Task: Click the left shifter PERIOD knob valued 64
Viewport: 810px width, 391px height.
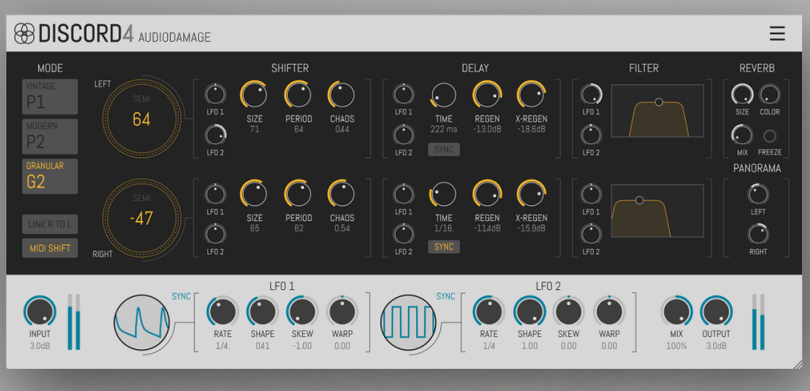Action: click(298, 95)
